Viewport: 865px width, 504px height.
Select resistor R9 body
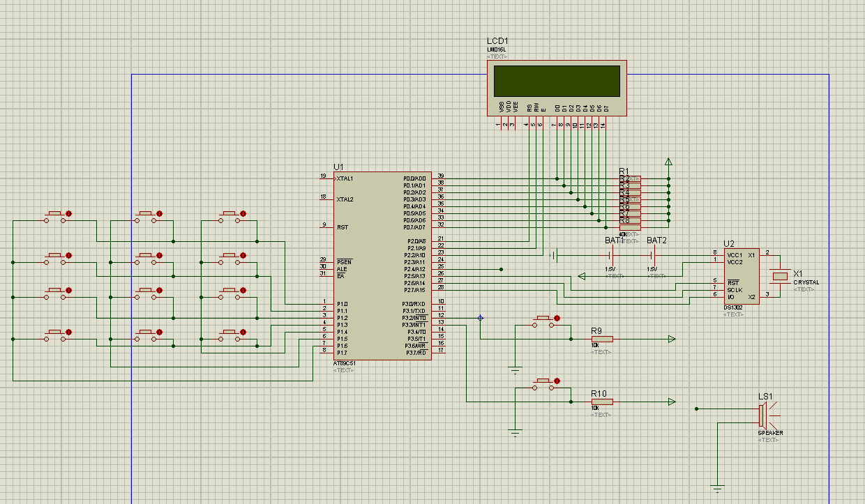point(601,339)
